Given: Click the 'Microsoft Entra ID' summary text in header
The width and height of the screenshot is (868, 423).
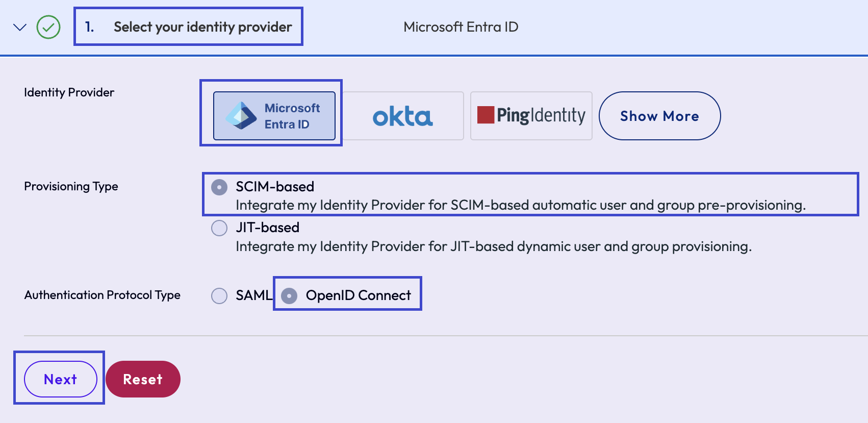Looking at the screenshot, I should [x=461, y=27].
